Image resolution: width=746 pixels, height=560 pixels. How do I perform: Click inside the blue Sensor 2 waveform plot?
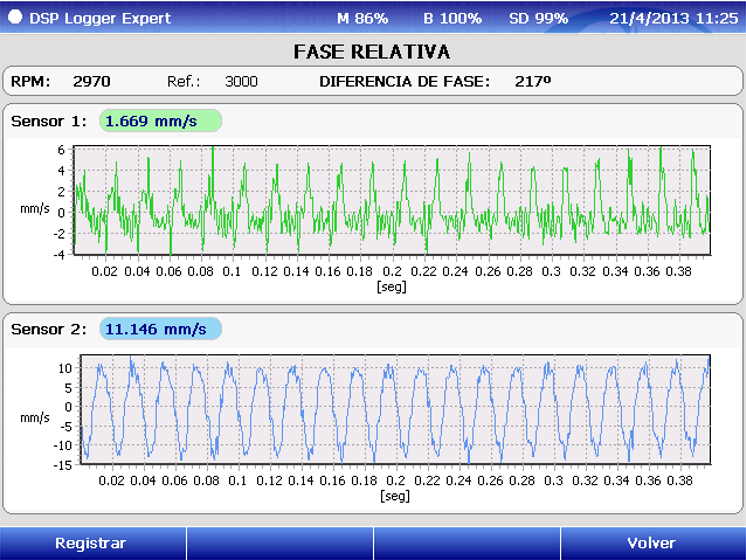[x=395, y=409]
